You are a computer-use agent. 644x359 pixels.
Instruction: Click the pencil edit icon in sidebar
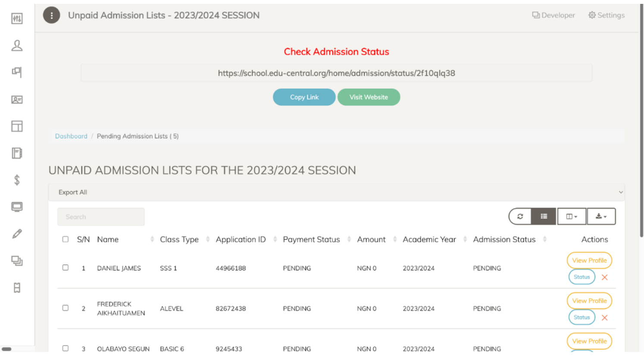(17, 234)
